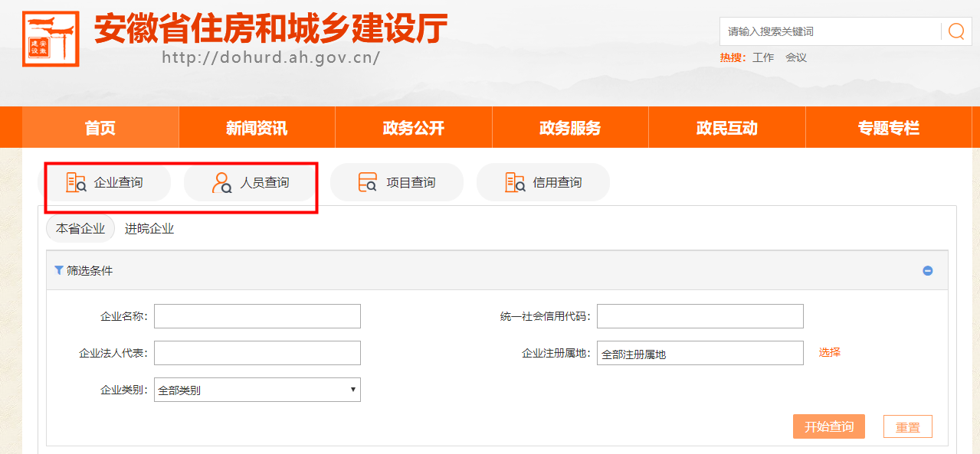Click hot search keyword 会议
Viewport: 980px width, 454px height.
pos(796,57)
